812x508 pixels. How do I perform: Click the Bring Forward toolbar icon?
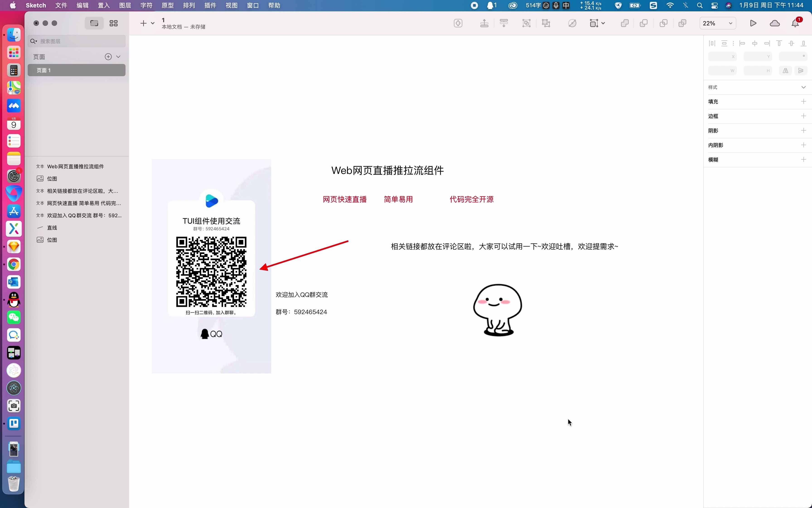click(x=484, y=23)
